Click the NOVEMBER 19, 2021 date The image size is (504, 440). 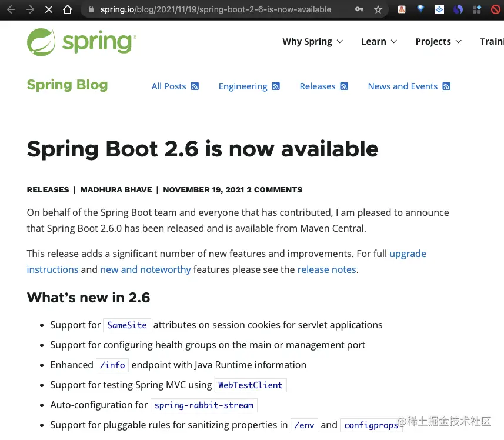tap(204, 189)
